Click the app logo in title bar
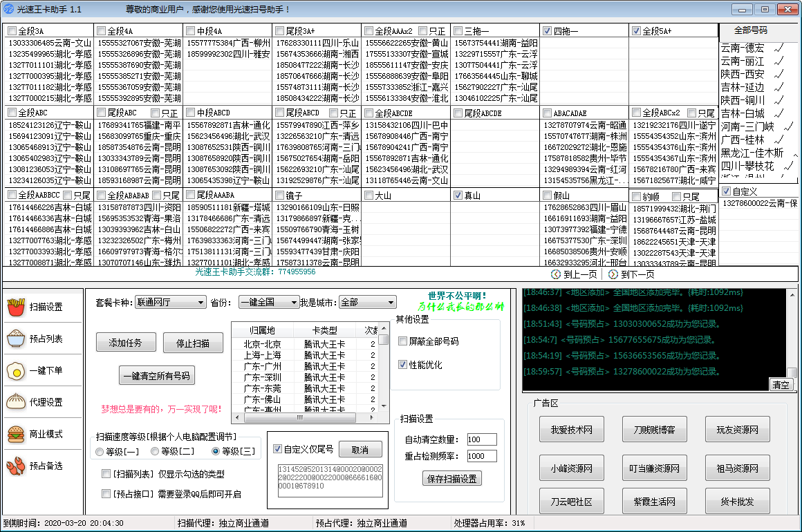Screen dimensions: 802x532 pyautogui.click(x=9, y=9)
